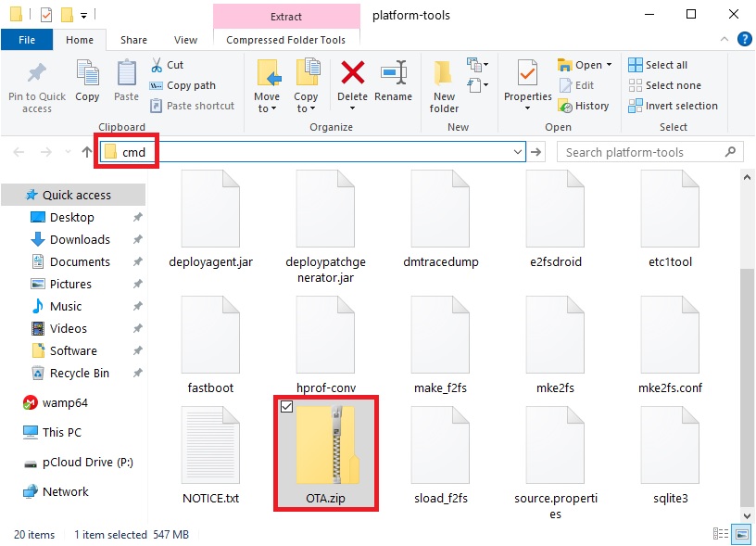Switch to the View ribbon tab
756x546 pixels.
pos(185,40)
